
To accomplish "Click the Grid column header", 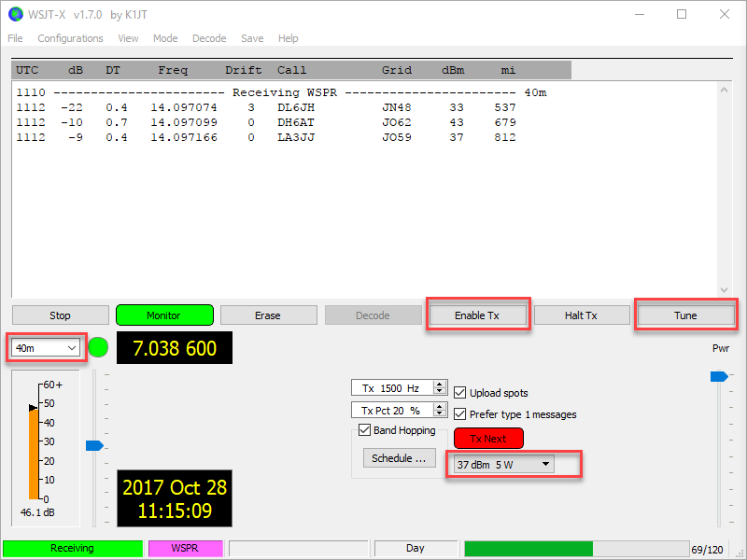I will [396, 71].
